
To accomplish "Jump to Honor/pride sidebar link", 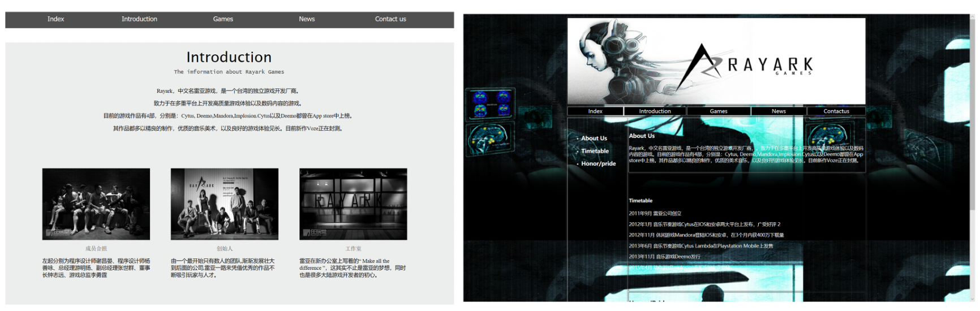I will click(x=599, y=163).
